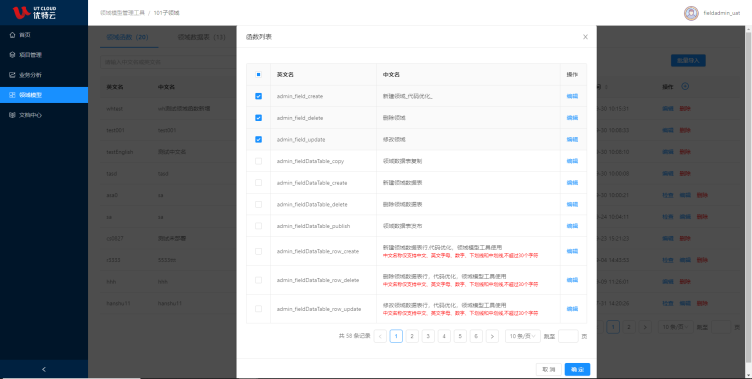
Task: Go to page 4 in dialog pagination
Action: click(444, 336)
